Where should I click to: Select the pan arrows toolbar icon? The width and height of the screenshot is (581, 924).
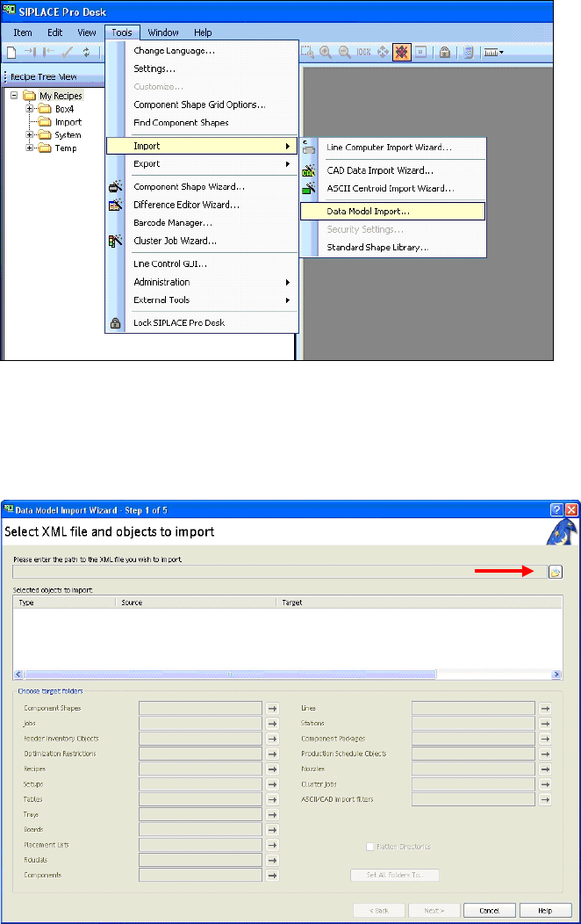point(383,53)
